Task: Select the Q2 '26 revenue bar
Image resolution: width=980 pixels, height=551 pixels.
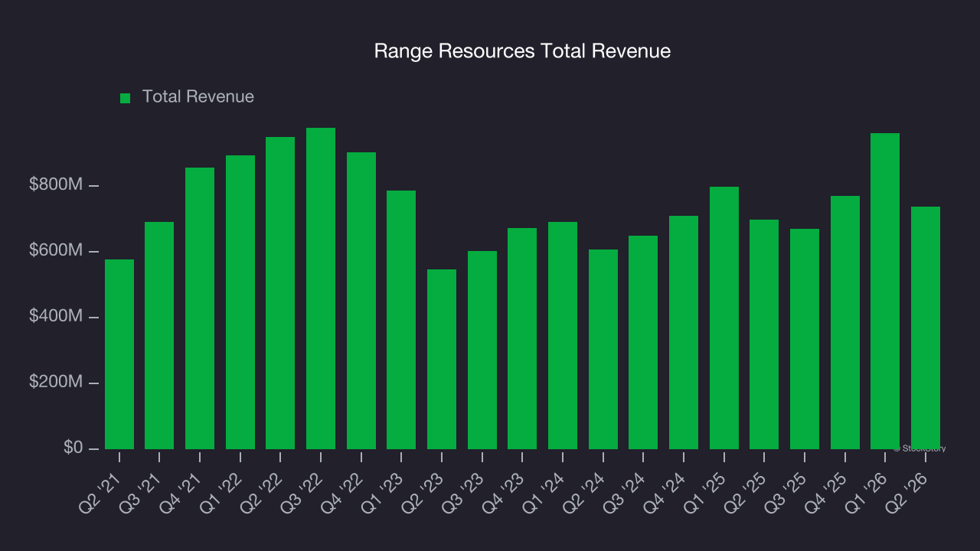Action: 926,328
